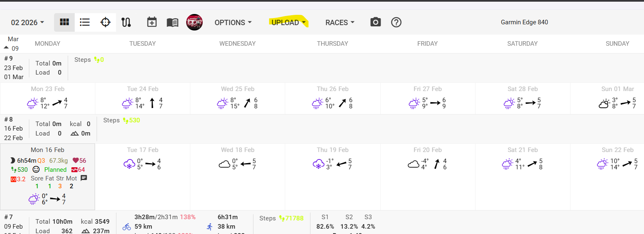The height and width of the screenshot is (234, 644).
Task: Click the Garmin Edge 840 label
Action: click(x=524, y=22)
